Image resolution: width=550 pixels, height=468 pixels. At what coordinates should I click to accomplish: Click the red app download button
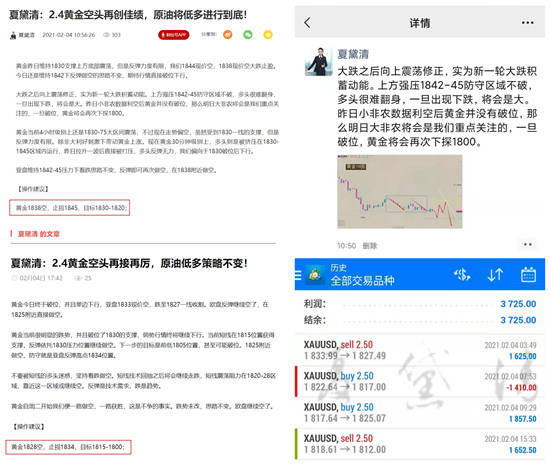[x=174, y=35]
